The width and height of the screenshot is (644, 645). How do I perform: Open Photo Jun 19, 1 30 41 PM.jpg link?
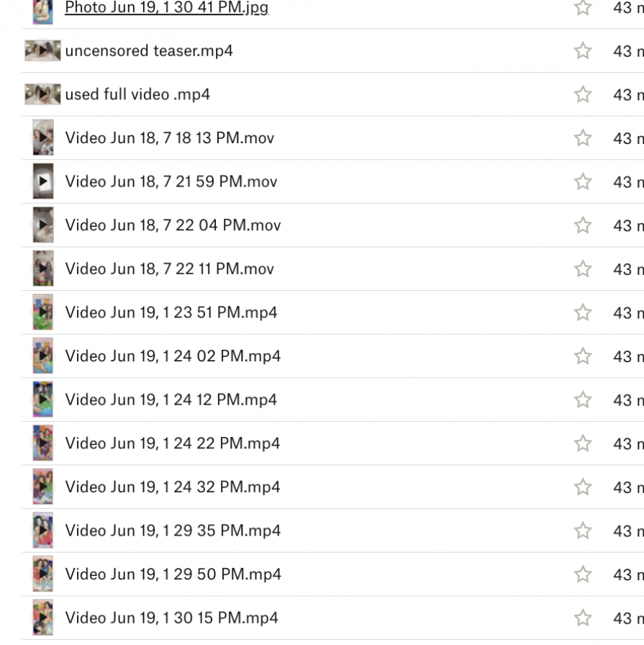point(166,8)
